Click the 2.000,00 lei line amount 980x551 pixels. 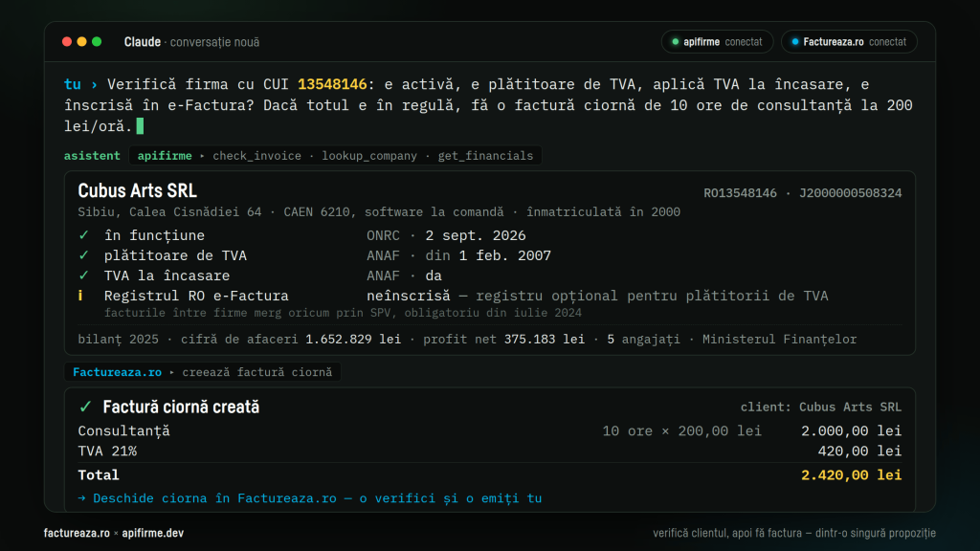[x=851, y=431]
